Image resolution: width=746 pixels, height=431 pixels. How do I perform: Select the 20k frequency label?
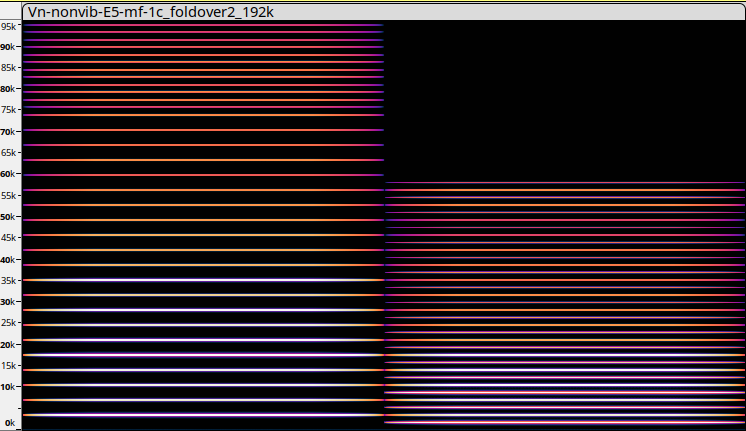click(x=9, y=344)
